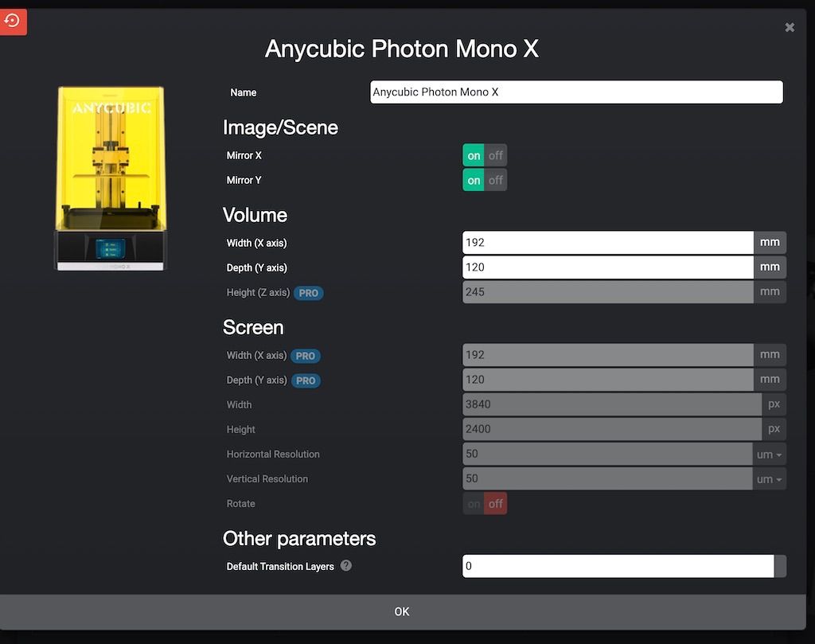Click the Screen Height field showing 2400
This screenshot has height=644, width=815.
(612, 429)
